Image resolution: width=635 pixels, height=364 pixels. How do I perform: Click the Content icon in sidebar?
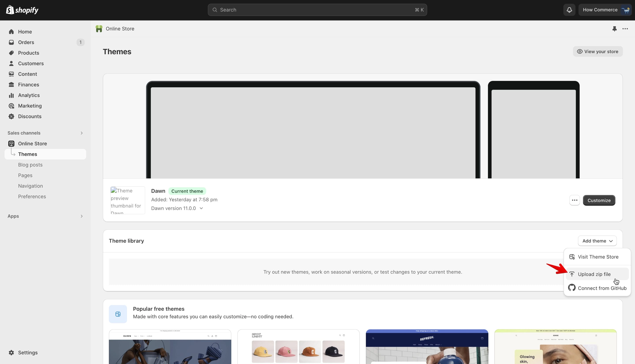[11, 74]
